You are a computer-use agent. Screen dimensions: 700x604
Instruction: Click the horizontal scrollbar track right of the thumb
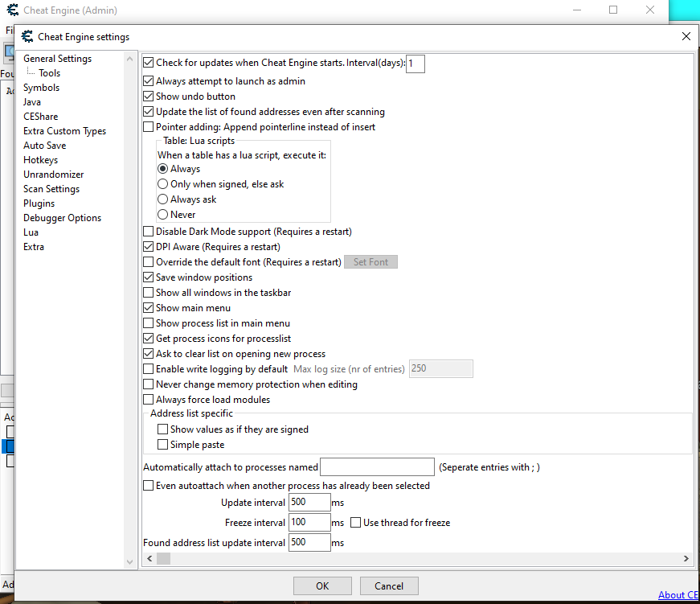(x=425, y=558)
